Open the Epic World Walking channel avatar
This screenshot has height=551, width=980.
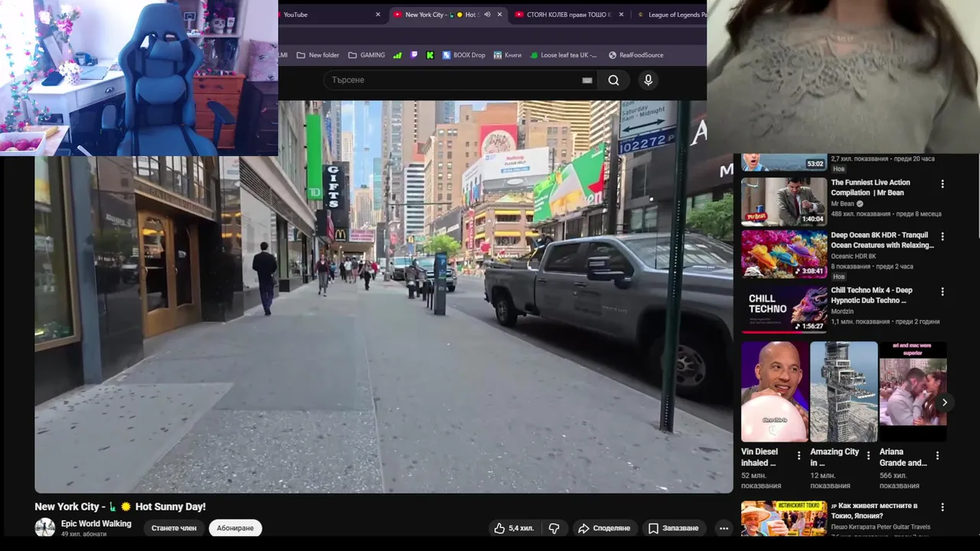[x=45, y=527]
